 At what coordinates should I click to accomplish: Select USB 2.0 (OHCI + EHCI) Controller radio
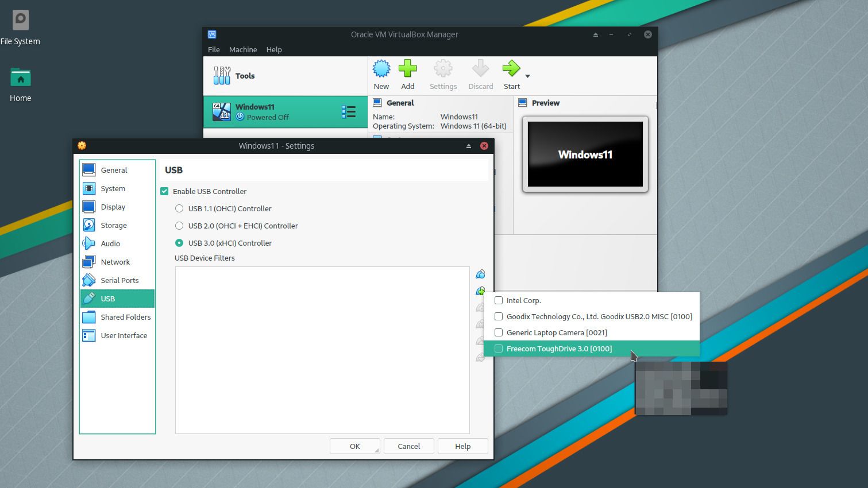[179, 226]
